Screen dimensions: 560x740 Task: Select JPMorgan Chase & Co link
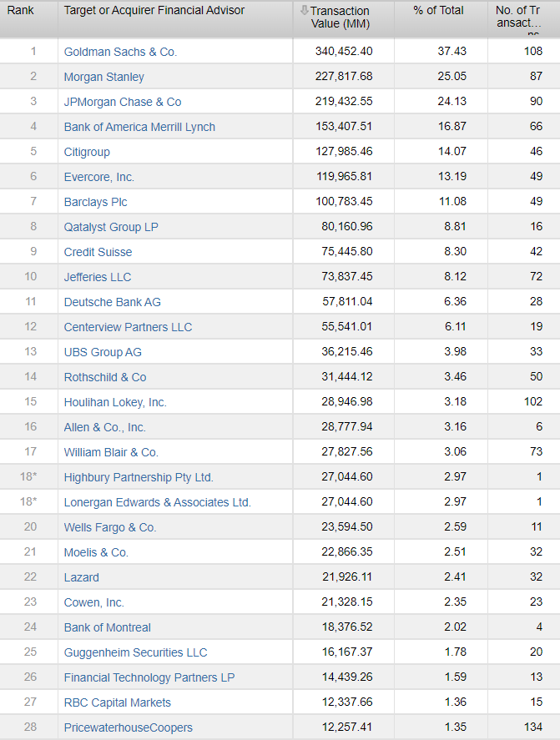coord(123,102)
